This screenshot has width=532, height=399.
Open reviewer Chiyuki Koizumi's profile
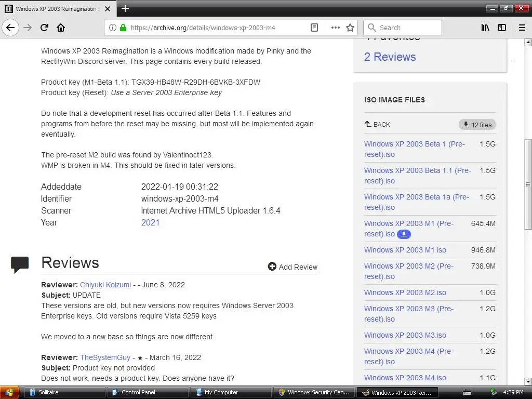click(105, 285)
